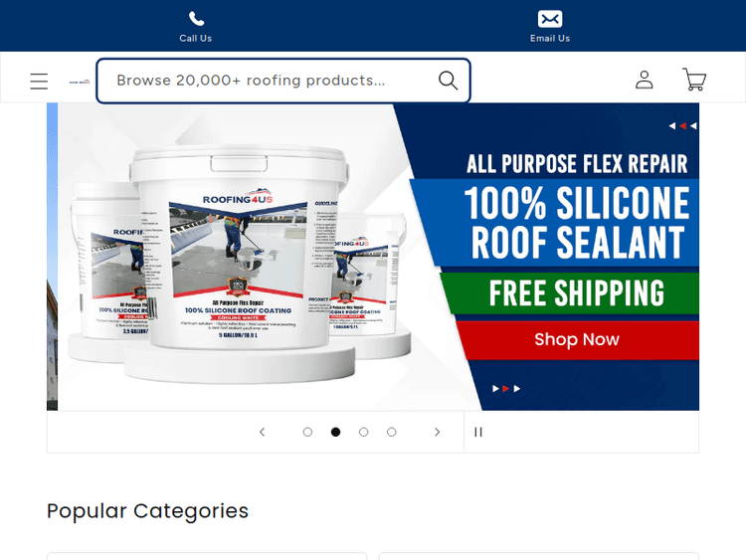Select the active second slideshow dot
This screenshot has height=560, width=746.
(335, 432)
